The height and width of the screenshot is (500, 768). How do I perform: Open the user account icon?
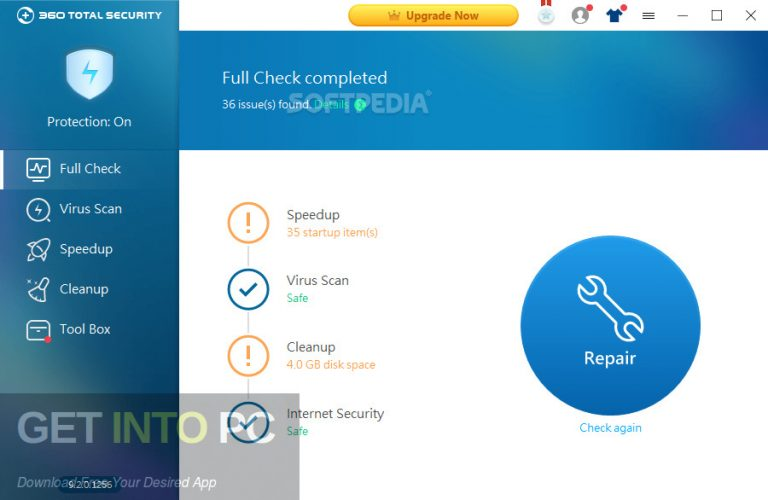tap(580, 15)
